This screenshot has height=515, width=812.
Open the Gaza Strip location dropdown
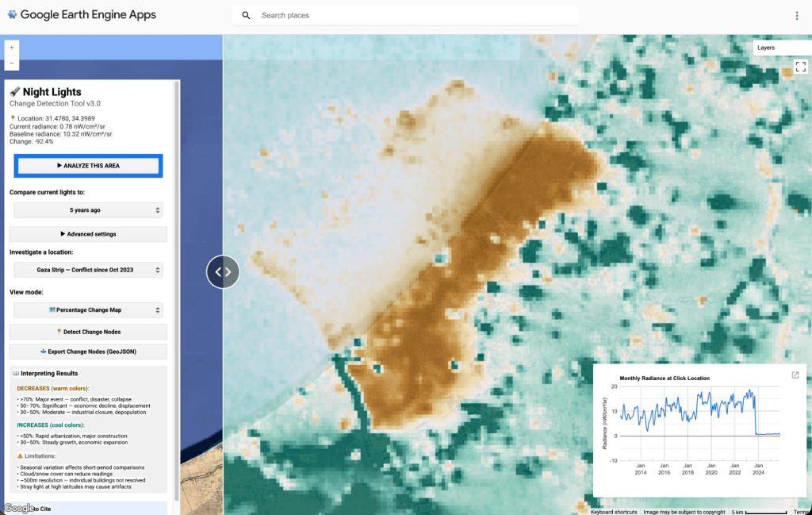point(88,270)
